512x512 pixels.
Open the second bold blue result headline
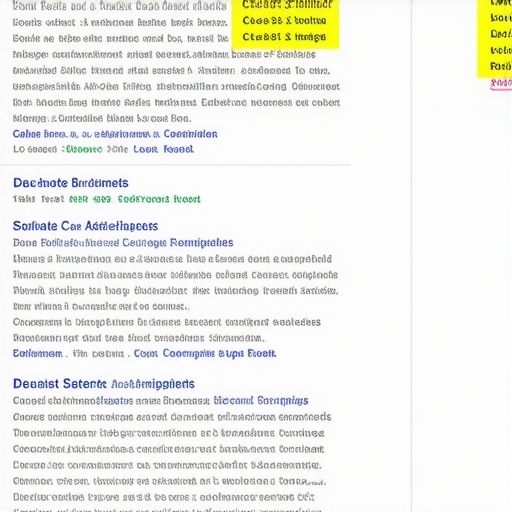[x=85, y=226]
